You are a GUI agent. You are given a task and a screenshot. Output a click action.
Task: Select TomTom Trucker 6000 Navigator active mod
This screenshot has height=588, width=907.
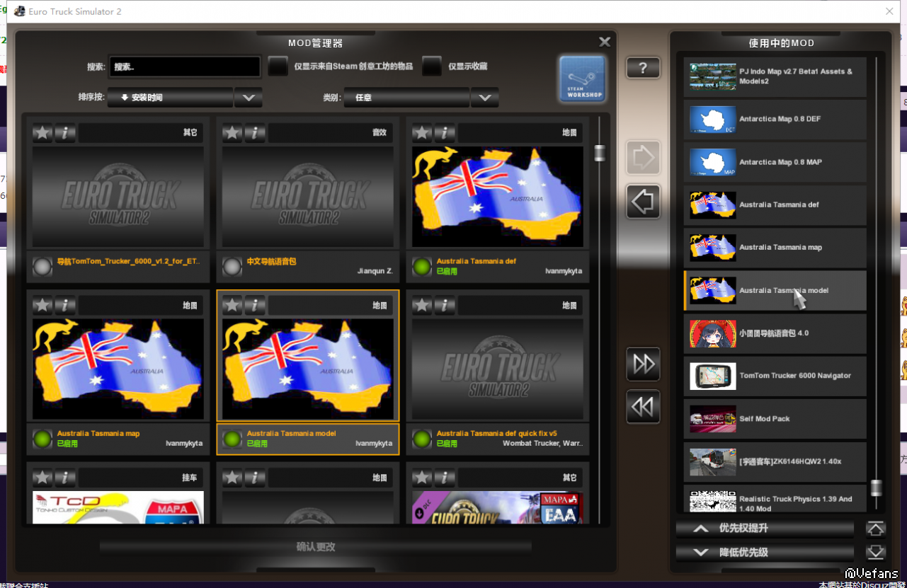[x=775, y=376]
